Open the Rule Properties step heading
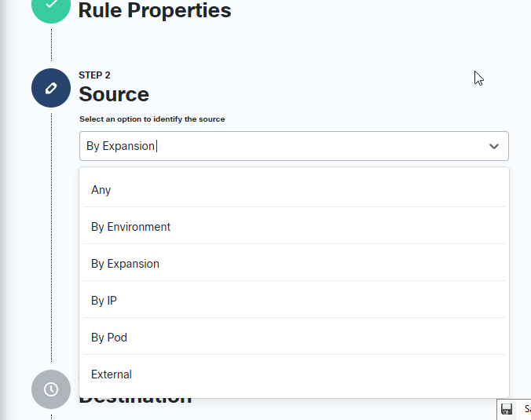Screen dimensions: 531x420 155,11
